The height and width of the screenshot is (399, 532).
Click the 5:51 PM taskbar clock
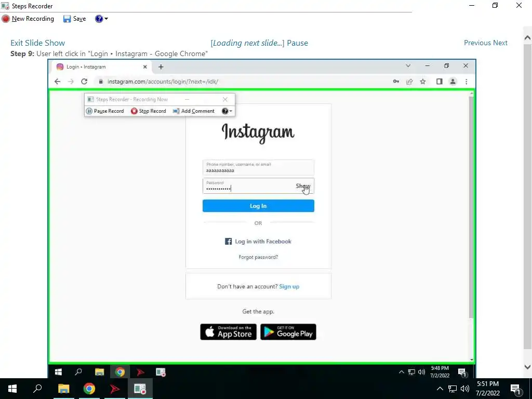coord(488,388)
